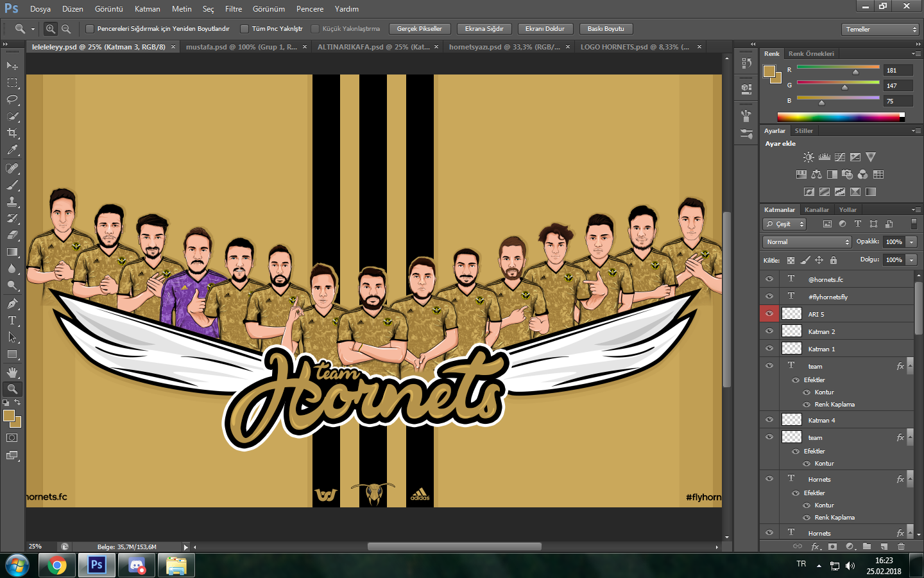Select the Clone Stamp tool
This screenshot has width=924, height=578.
click(x=12, y=202)
